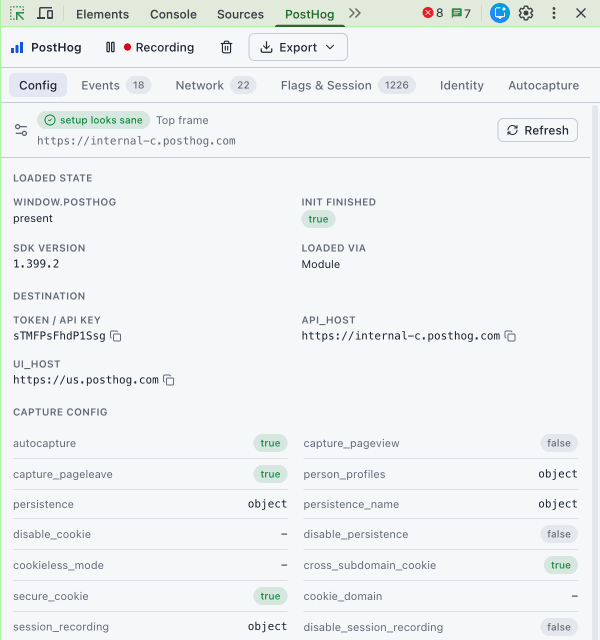Open the Flags & Session tab
This screenshot has width=600, height=640.
348,85
